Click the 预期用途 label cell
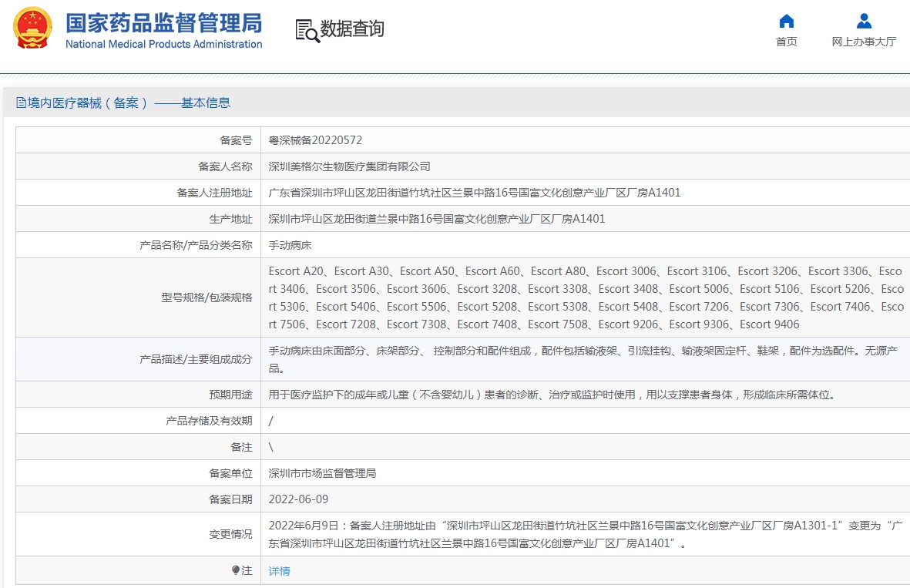Image resolution: width=910 pixels, height=588 pixels. point(138,395)
